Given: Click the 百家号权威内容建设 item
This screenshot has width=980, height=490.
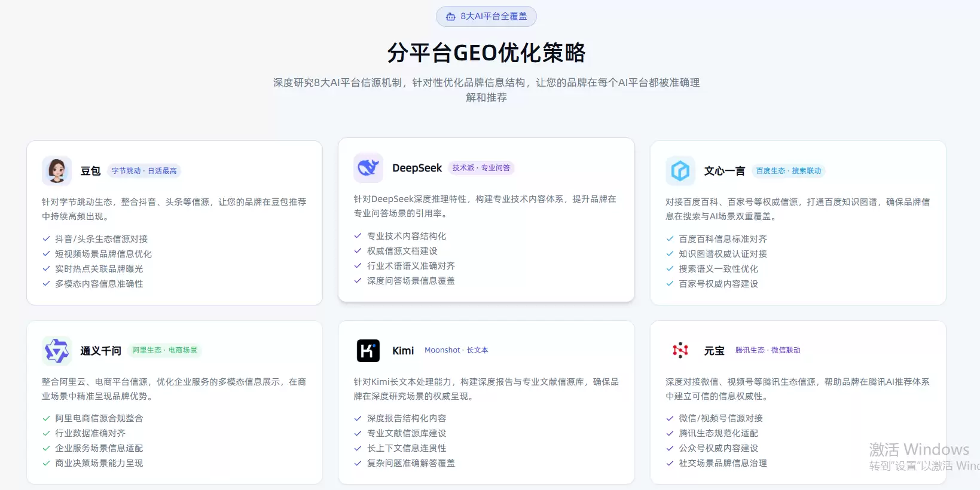Looking at the screenshot, I should point(712,284).
